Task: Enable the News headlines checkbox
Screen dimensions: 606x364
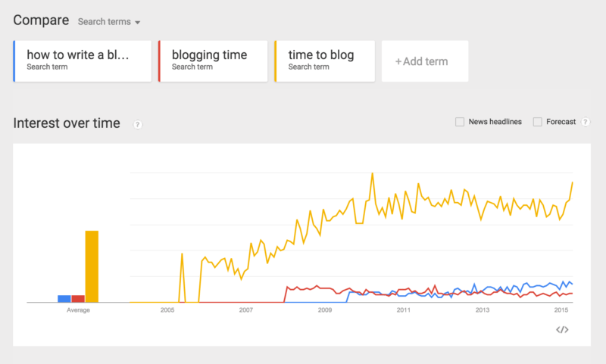Action: coord(460,122)
